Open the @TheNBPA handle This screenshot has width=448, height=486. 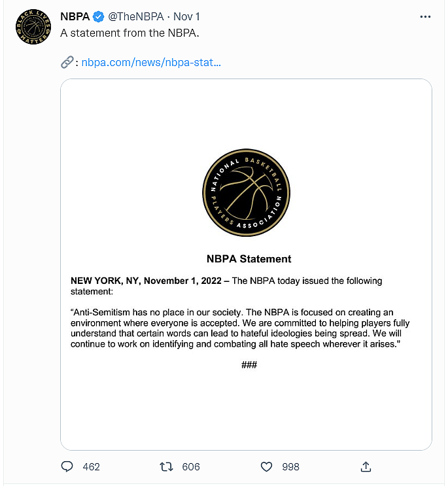pos(135,17)
